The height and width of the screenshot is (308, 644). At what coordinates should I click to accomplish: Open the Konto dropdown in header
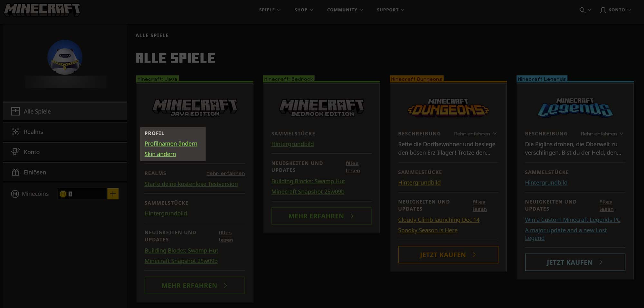pos(616,10)
